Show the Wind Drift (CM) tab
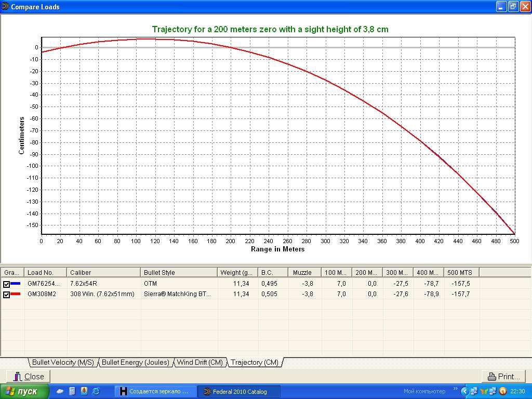The width and height of the screenshot is (532, 399). 200,363
